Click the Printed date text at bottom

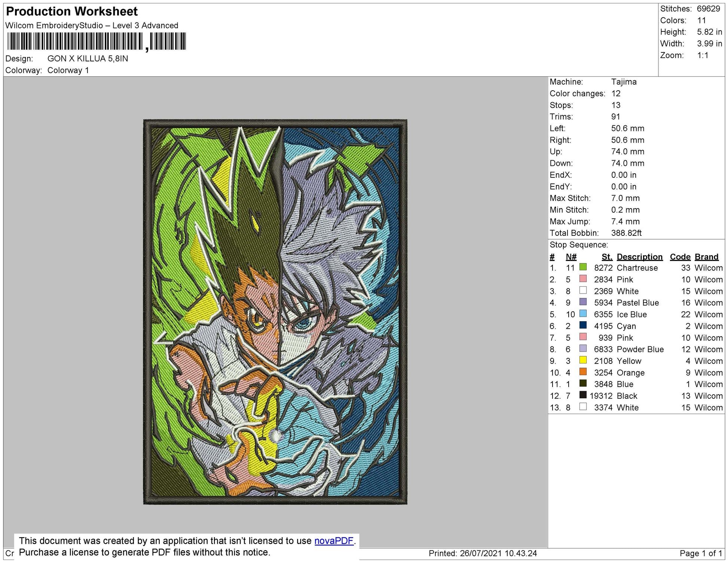click(x=483, y=553)
